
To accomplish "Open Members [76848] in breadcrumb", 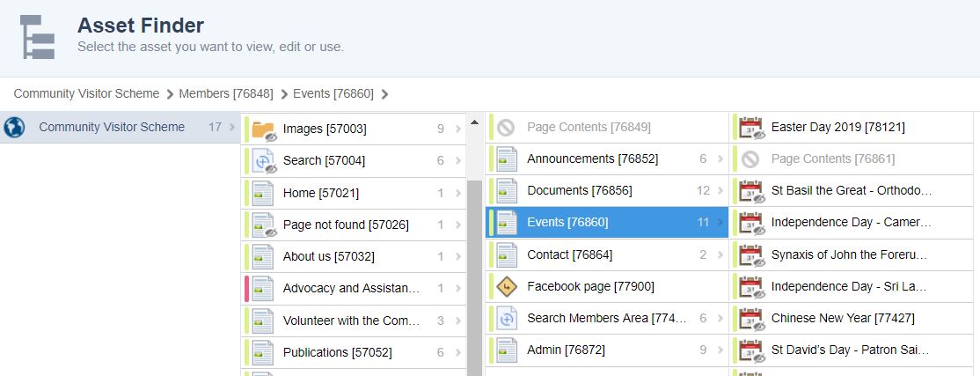I will 225,93.
